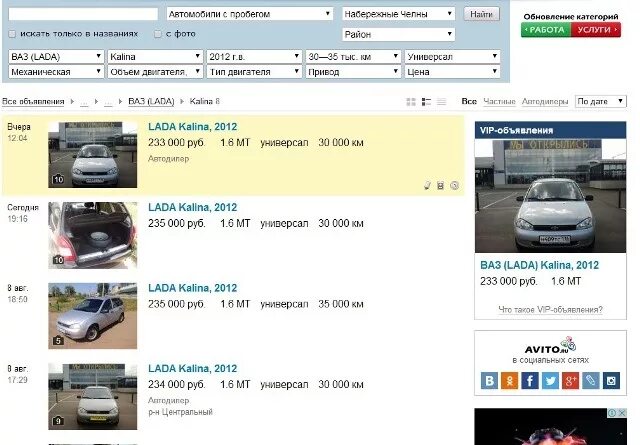The width and height of the screenshot is (640, 445).
Task: Click the round action icon in highlighted listing
Action: point(454,186)
